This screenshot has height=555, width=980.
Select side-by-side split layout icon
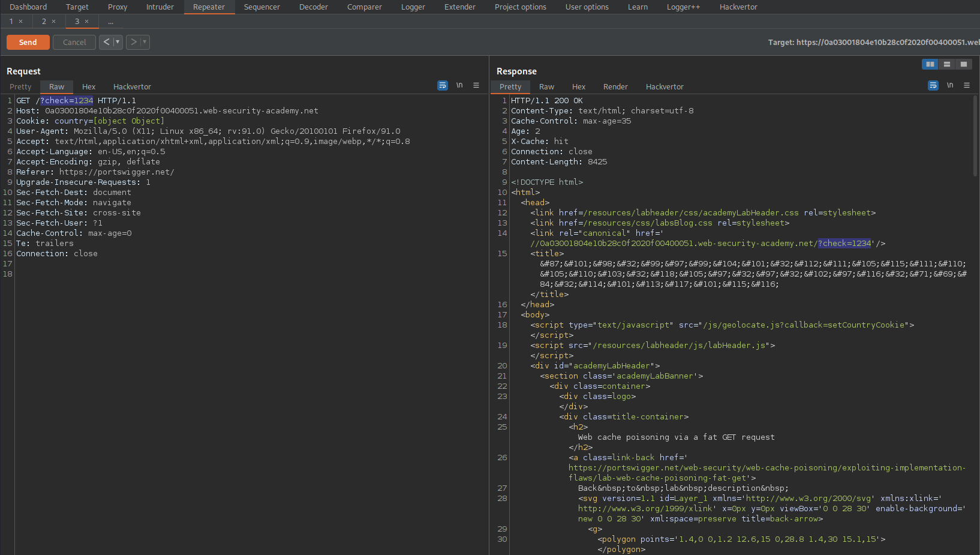930,64
